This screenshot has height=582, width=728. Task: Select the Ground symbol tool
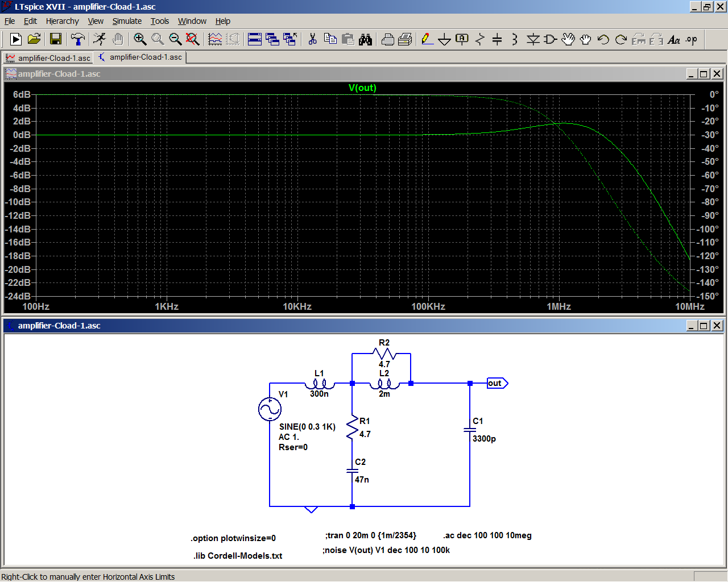point(445,39)
